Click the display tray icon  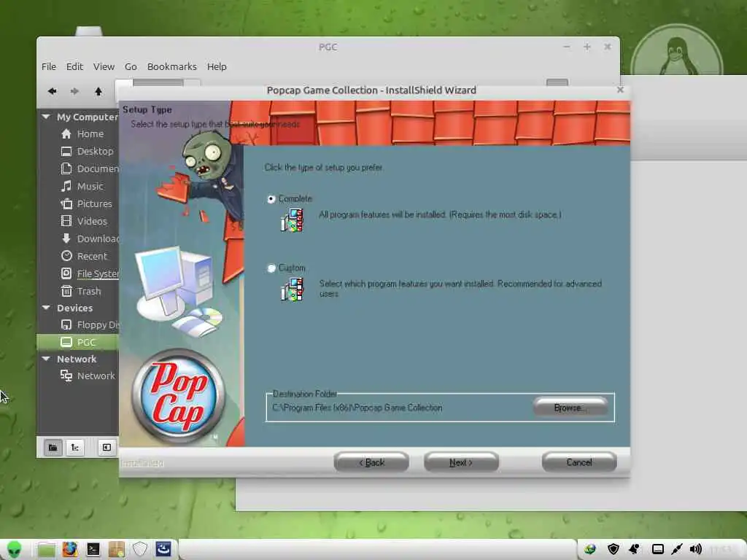tap(658, 549)
